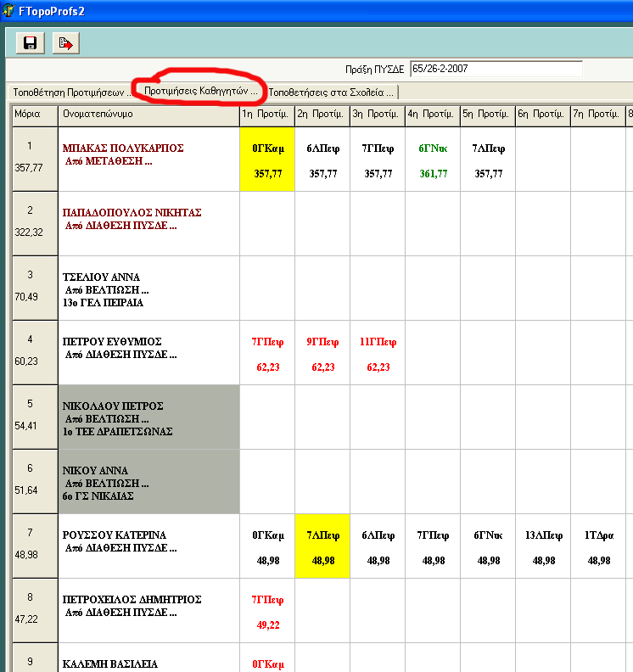The image size is (633, 672).
Task: Click the floppy disk save icon
Action: [30, 42]
